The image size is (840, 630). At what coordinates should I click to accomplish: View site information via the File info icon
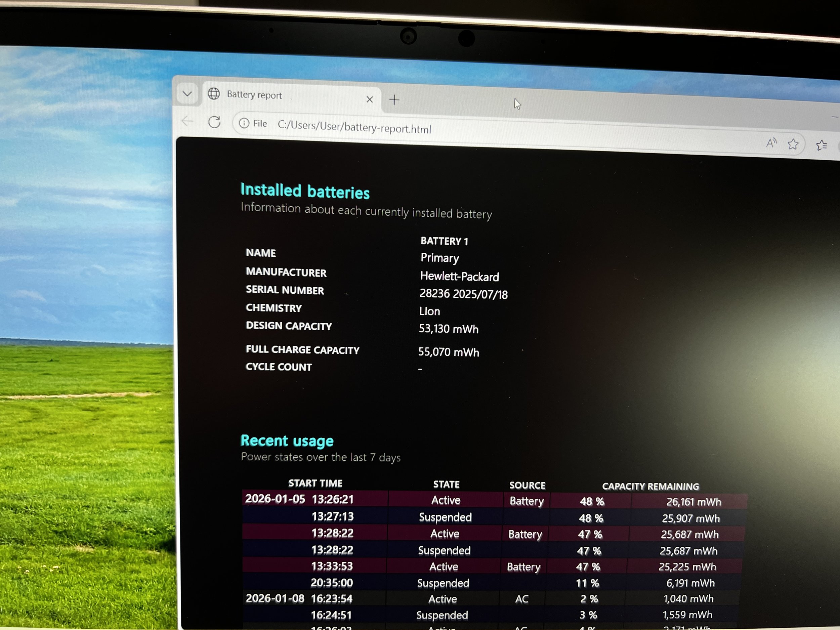click(244, 123)
